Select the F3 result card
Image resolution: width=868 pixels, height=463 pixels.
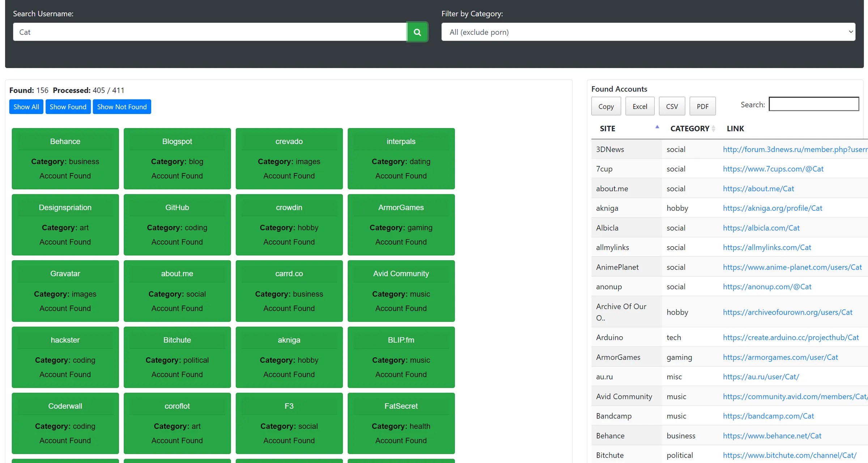point(289,424)
